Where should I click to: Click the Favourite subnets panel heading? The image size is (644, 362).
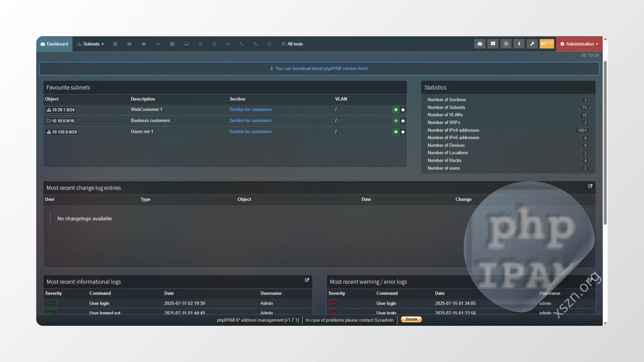tap(68, 87)
